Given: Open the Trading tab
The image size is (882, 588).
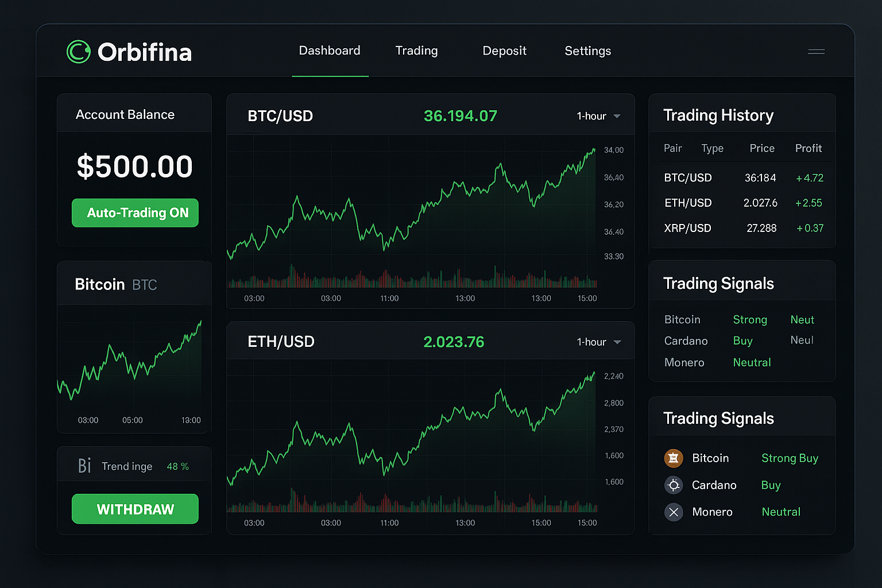Looking at the screenshot, I should 416,51.
